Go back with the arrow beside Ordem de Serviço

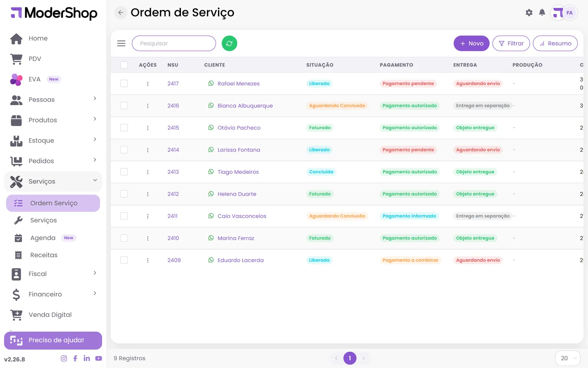click(x=120, y=13)
